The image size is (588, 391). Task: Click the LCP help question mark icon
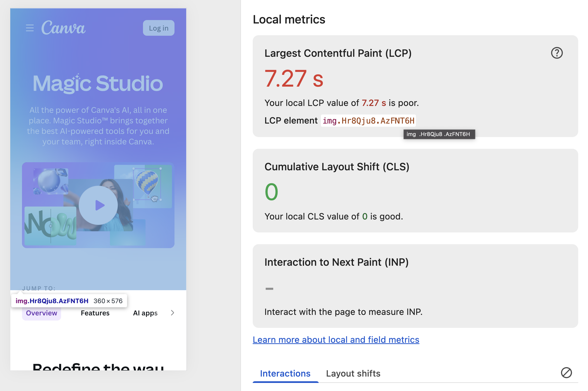[557, 53]
